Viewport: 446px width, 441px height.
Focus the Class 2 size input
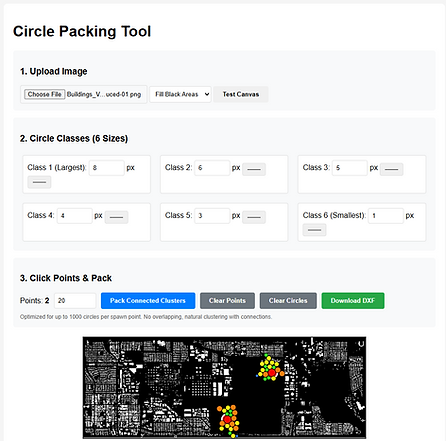click(212, 168)
